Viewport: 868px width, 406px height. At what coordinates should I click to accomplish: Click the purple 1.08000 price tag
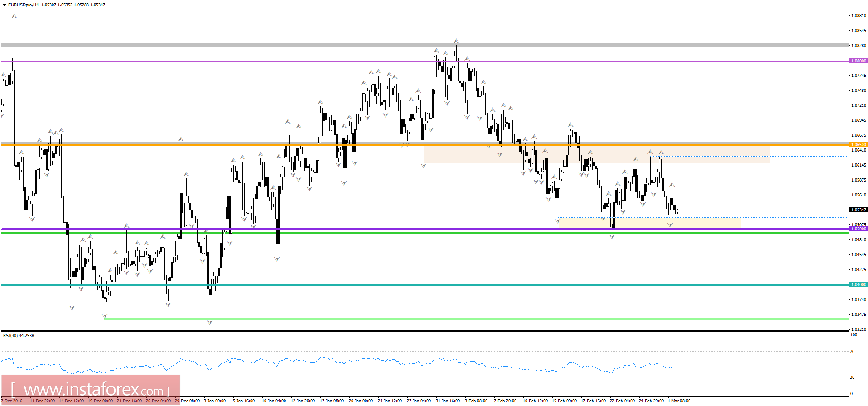[858, 61]
